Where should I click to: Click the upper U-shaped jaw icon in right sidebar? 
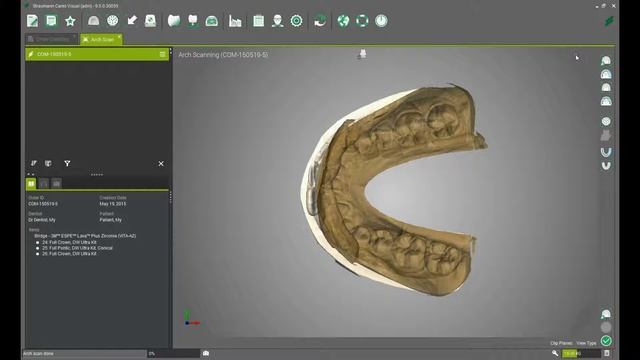tap(606, 152)
